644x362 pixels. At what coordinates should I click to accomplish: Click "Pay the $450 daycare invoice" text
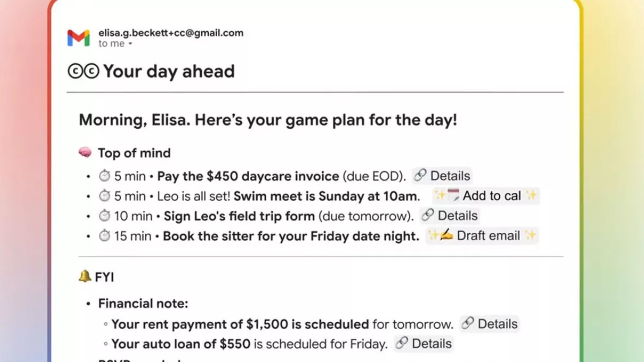(x=248, y=176)
